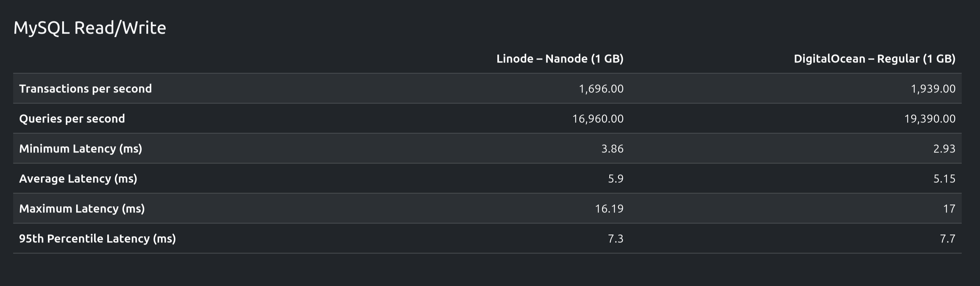980x286 pixels.
Task: Click the Linode average latency 5.9
Action: click(616, 178)
